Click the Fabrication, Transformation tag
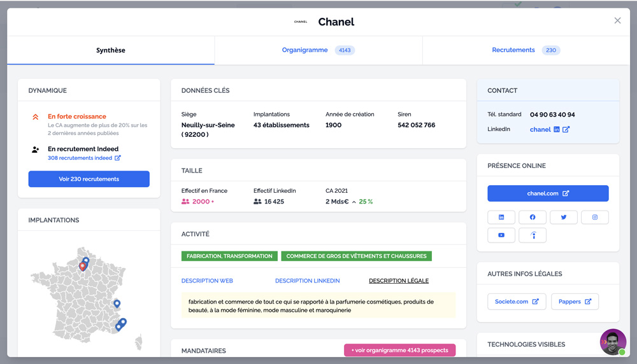Image resolution: width=637 pixels, height=364 pixels. pos(229,256)
